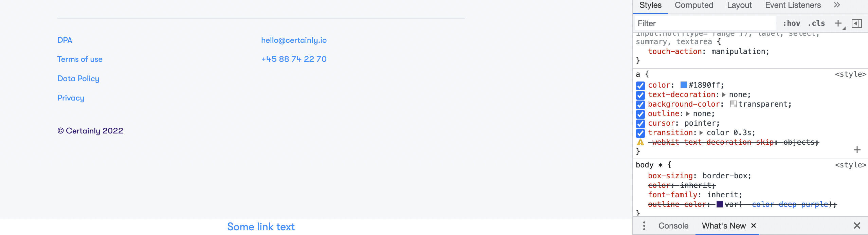Viewport: 868px width, 235px height.
Task: Expand the transition shorthand triangle
Action: pos(701,133)
